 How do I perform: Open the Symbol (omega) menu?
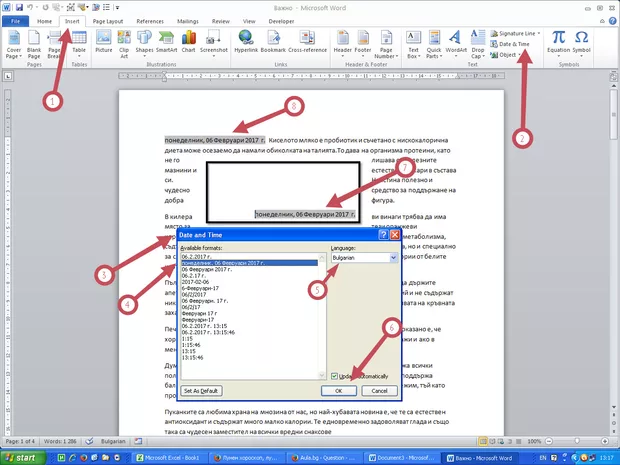(581, 43)
